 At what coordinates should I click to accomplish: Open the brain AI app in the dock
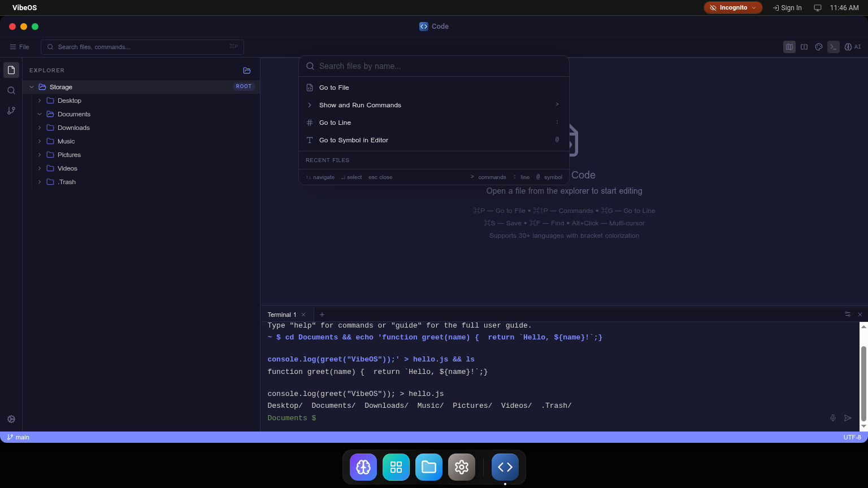pos(363,467)
